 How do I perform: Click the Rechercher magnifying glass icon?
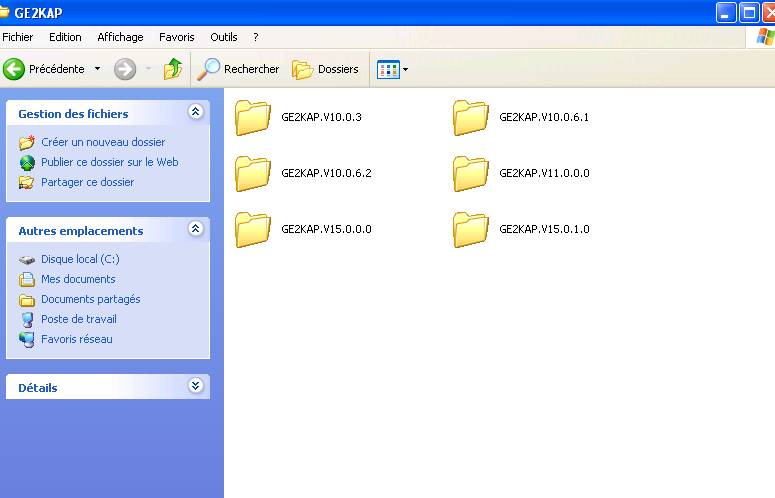208,69
